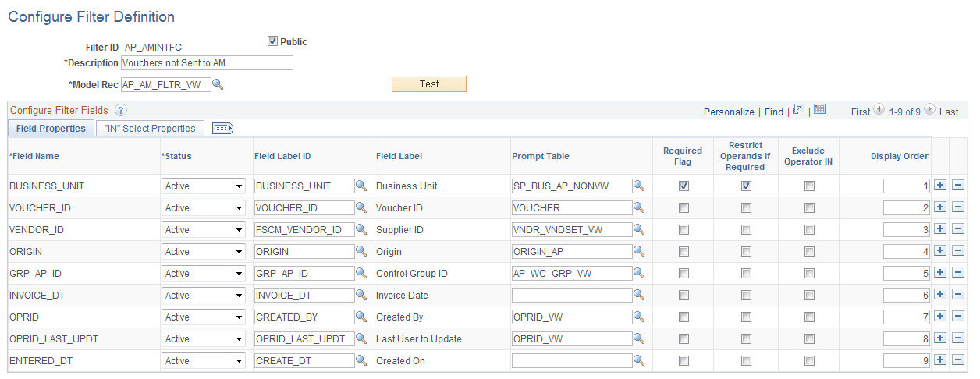
Task: Toggle the Public checkbox
Action: [x=272, y=41]
